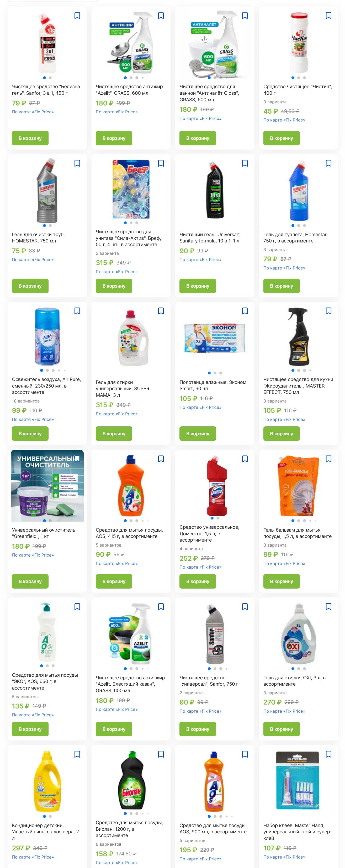Bookmark Air Pure освежитель воздуха
Viewport: 345px width, 868px height.
point(77,311)
